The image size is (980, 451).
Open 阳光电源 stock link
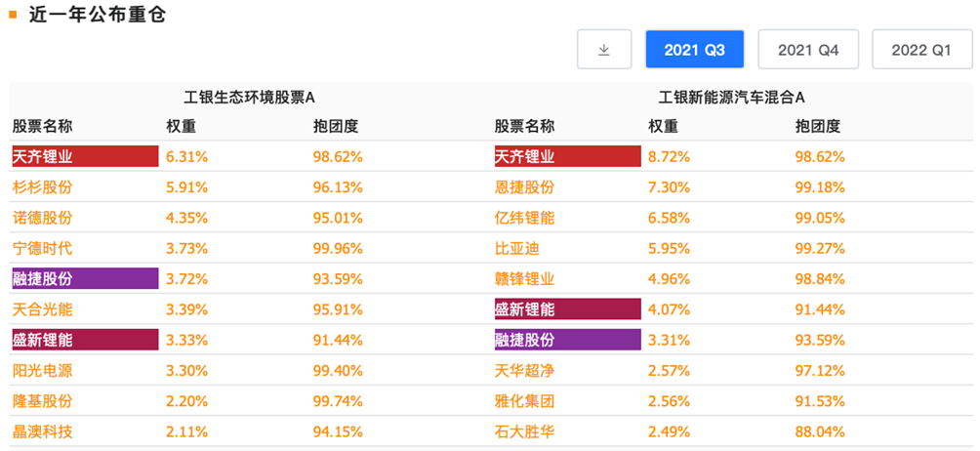point(42,370)
